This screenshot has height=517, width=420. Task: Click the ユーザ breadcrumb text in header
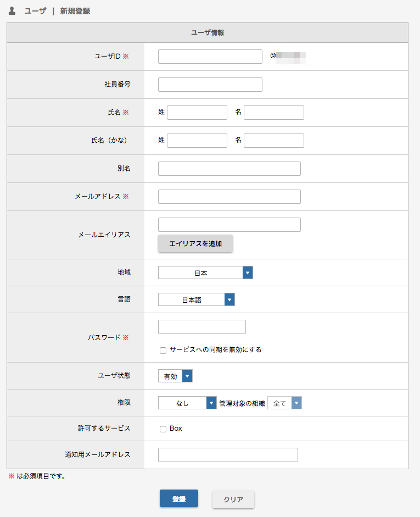tap(35, 11)
